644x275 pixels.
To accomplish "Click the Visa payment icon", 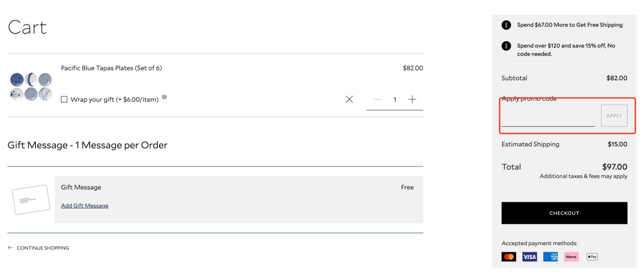I will 529,257.
